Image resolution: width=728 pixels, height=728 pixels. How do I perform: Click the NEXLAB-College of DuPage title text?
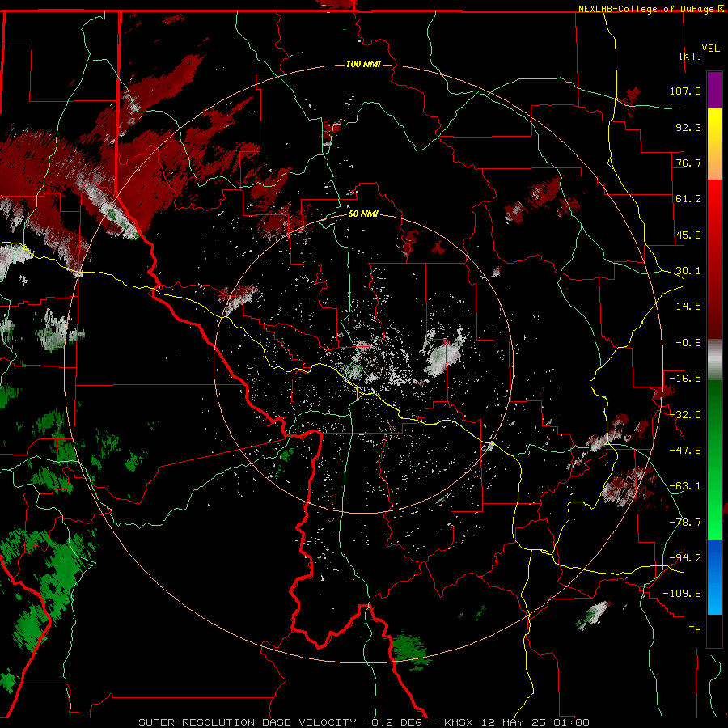click(x=647, y=9)
